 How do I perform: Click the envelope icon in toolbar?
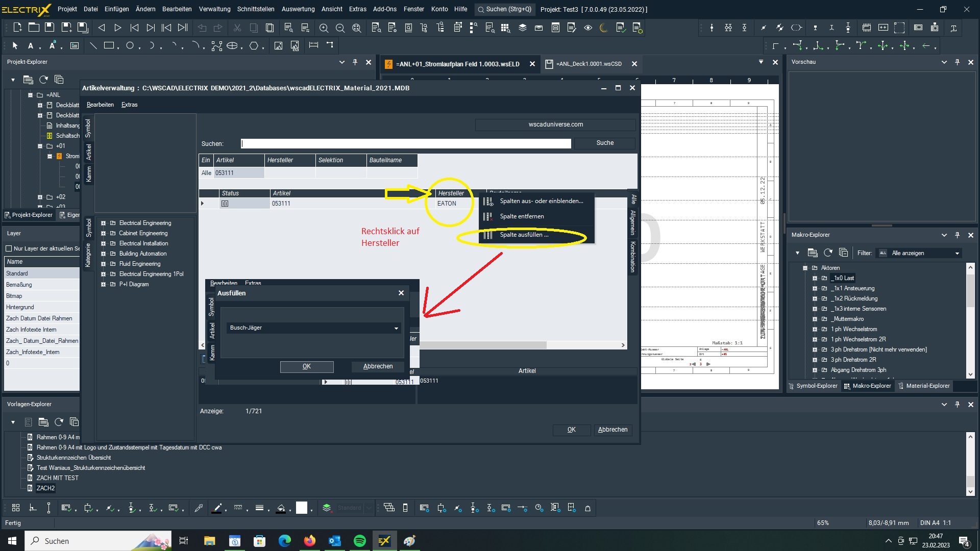538,28
